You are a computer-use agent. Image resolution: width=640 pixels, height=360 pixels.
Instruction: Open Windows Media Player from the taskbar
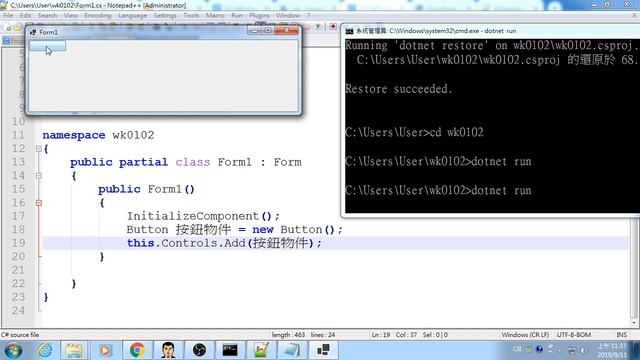point(105,350)
